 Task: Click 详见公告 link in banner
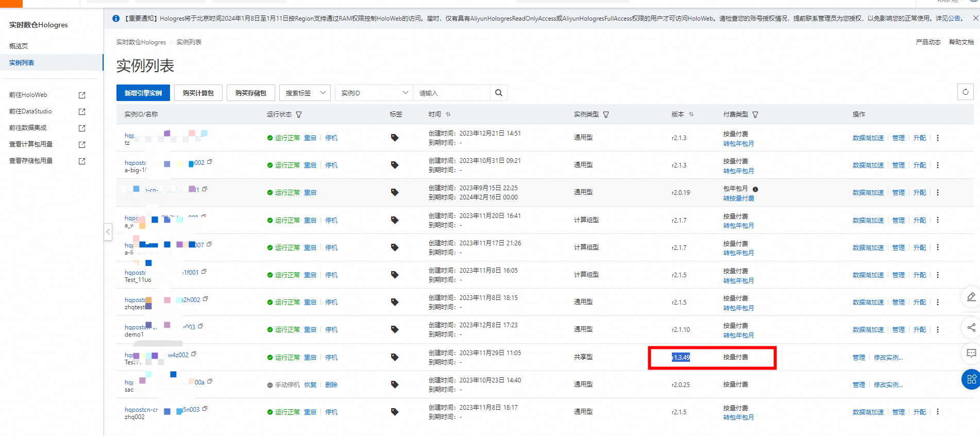pyautogui.click(x=948, y=18)
